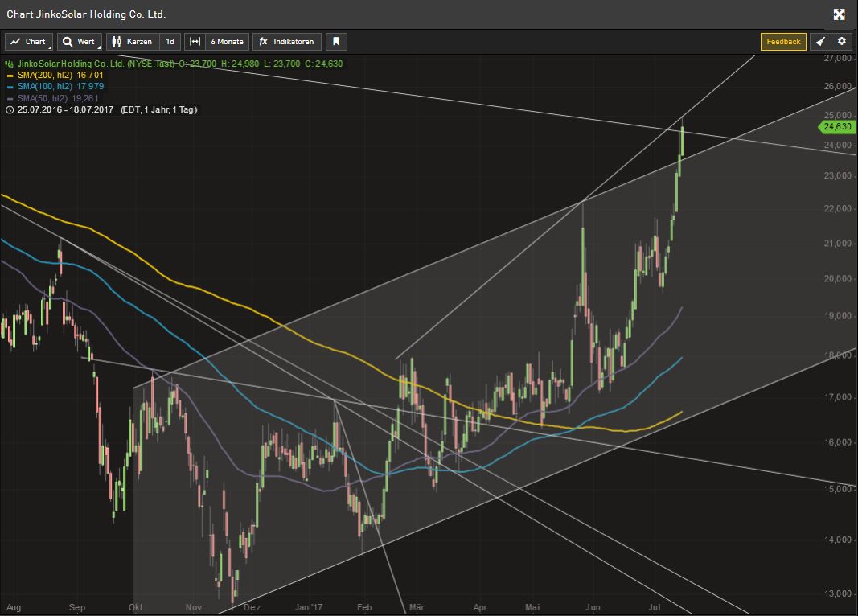This screenshot has height=616, width=858.
Task: Click the date range 25.07.2016 - 18.07.2017
Action: (61, 109)
